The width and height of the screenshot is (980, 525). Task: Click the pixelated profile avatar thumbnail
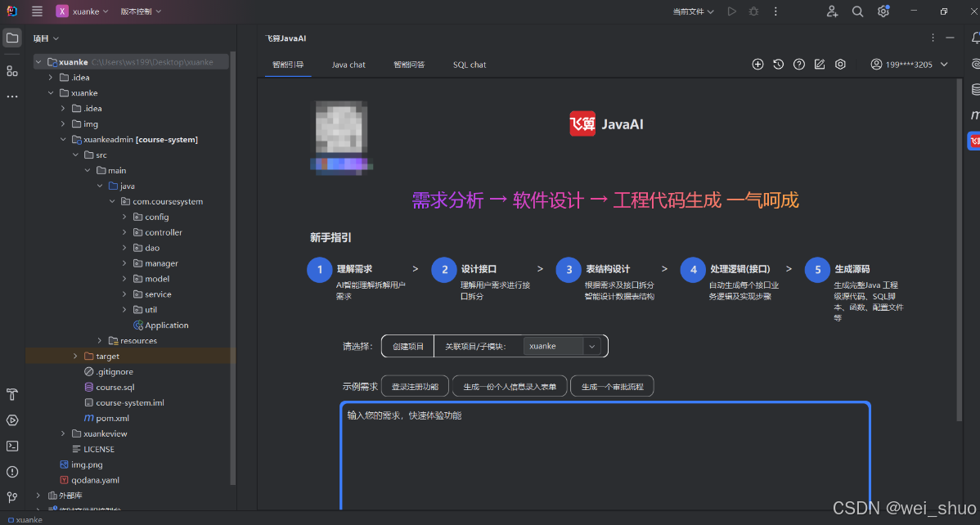click(341, 137)
